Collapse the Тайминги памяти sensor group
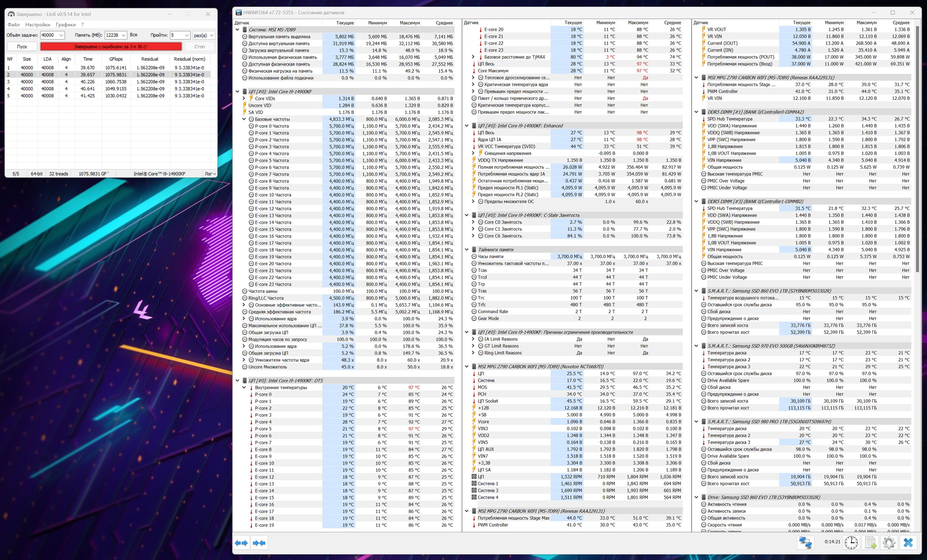This screenshot has width=927, height=560. click(x=466, y=249)
